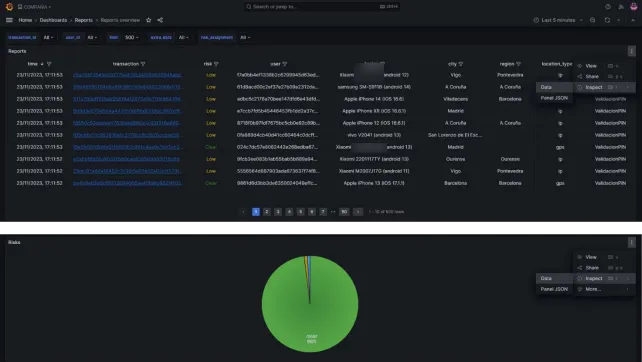This screenshot has height=362, width=642.
Task: Open the Risks panel three-dot menu
Action: coord(631,242)
